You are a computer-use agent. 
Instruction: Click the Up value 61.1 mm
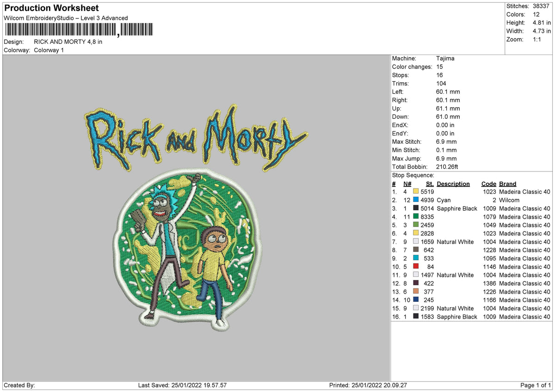coord(448,108)
